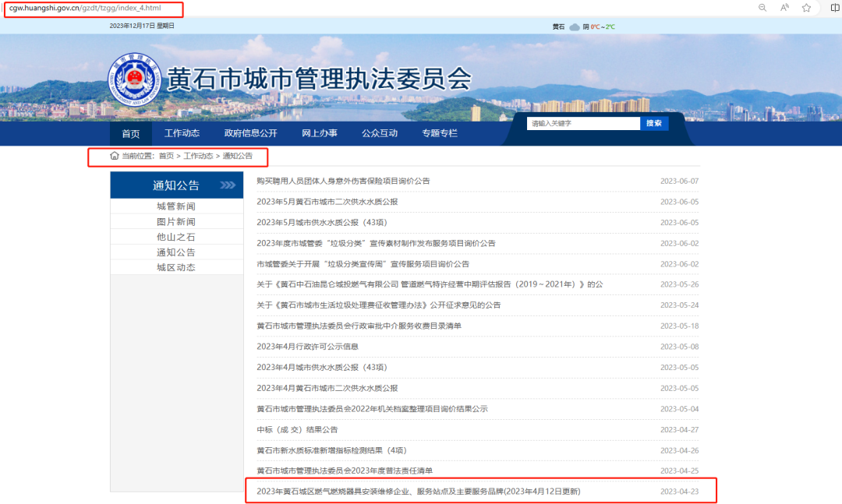
Task: Click 工作动态 in the breadcrumb path
Action: (x=198, y=156)
